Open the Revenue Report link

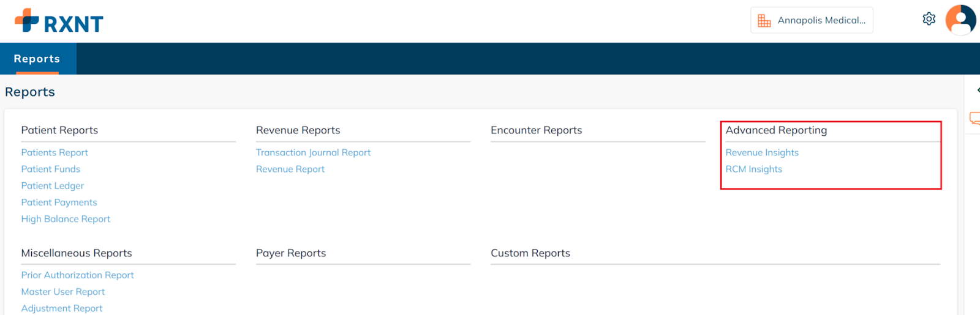point(290,169)
